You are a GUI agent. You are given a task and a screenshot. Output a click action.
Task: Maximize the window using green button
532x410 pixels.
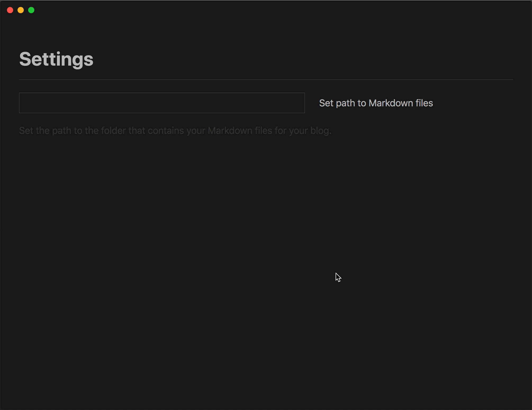(31, 10)
